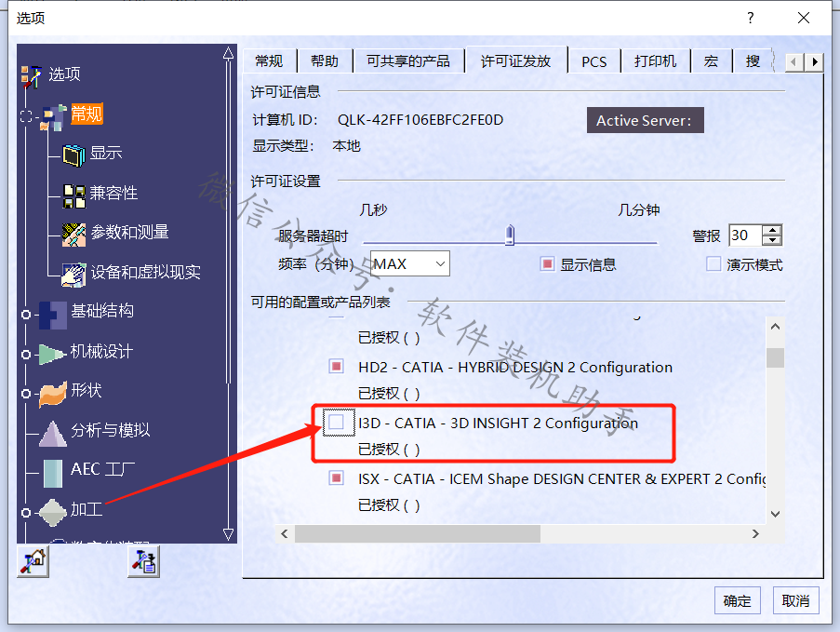Expand the 机械设计 tree node
840x632 pixels.
26,355
